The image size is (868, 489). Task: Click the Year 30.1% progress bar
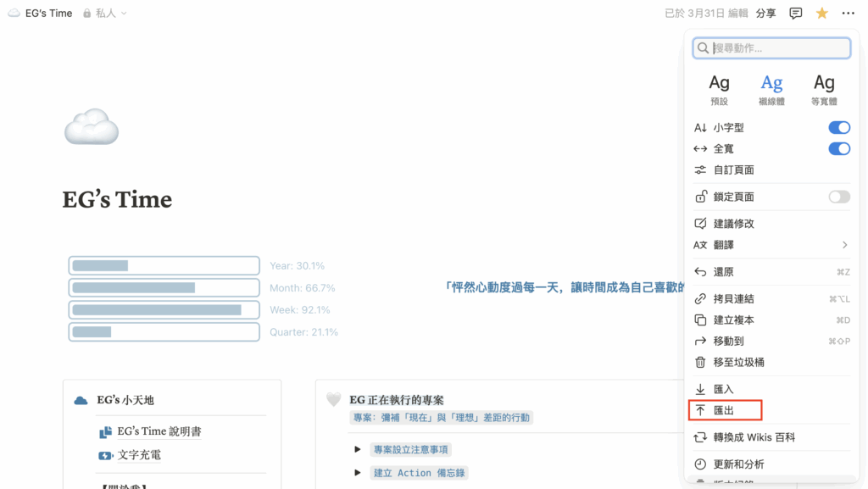(x=164, y=265)
